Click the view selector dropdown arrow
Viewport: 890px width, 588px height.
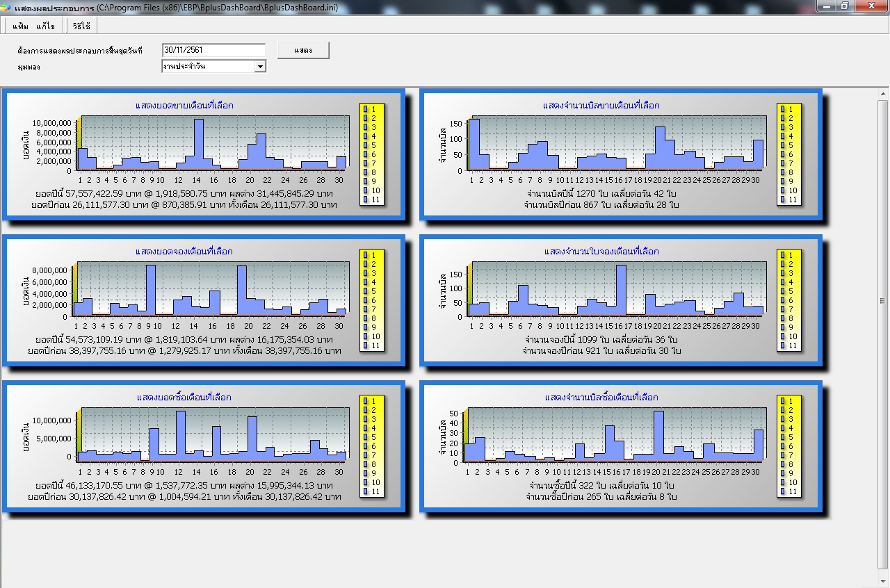[x=260, y=65]
